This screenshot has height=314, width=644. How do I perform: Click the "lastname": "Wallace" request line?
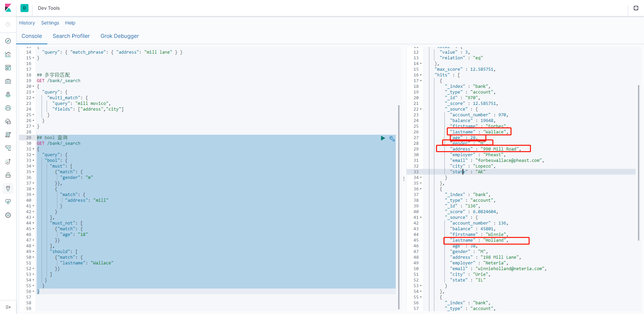pyautogui.click(x=87, y=263)
